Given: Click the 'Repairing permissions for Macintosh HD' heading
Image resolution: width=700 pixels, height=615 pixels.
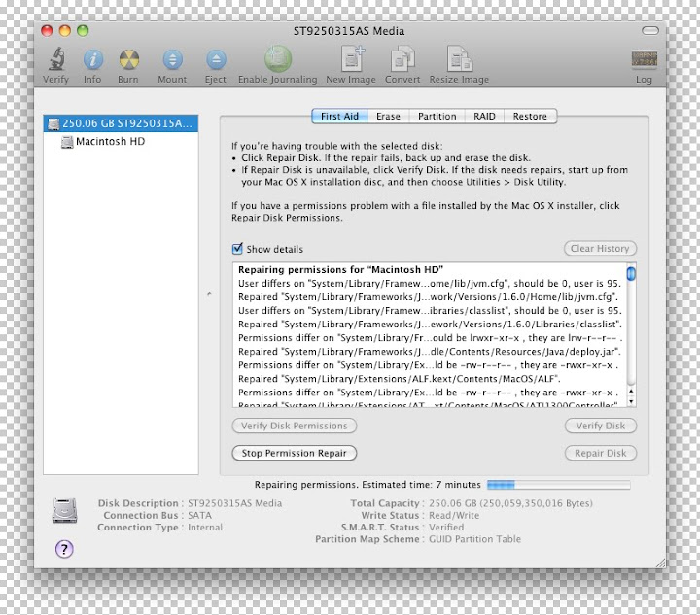Looking at the screenshot, I should 340,269.
